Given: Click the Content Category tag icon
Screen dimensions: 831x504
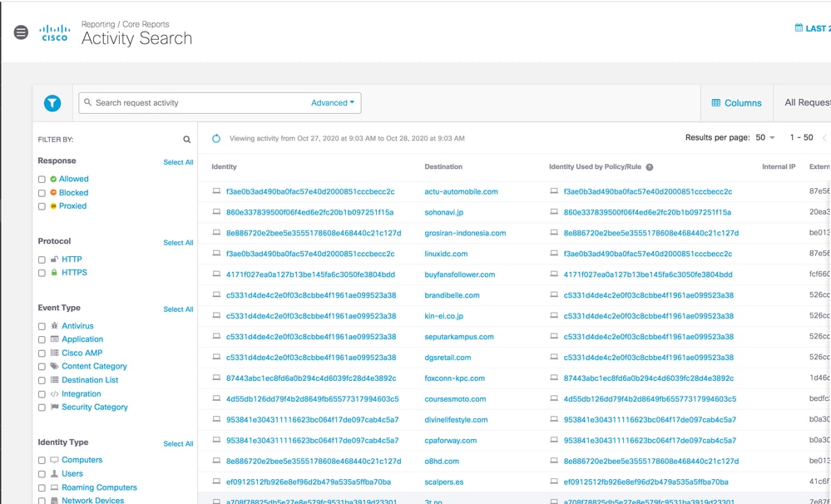Looking at the screenshot, I should [54, 366].
